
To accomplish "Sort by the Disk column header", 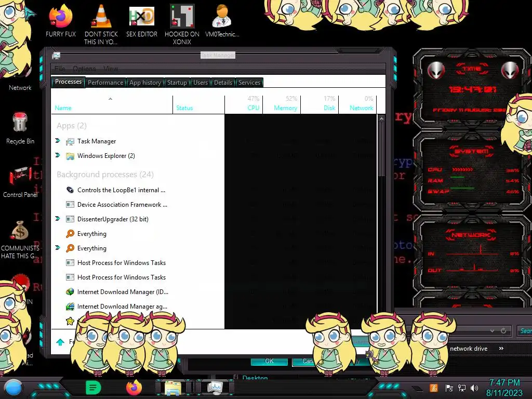I will (x=320, y=105).
